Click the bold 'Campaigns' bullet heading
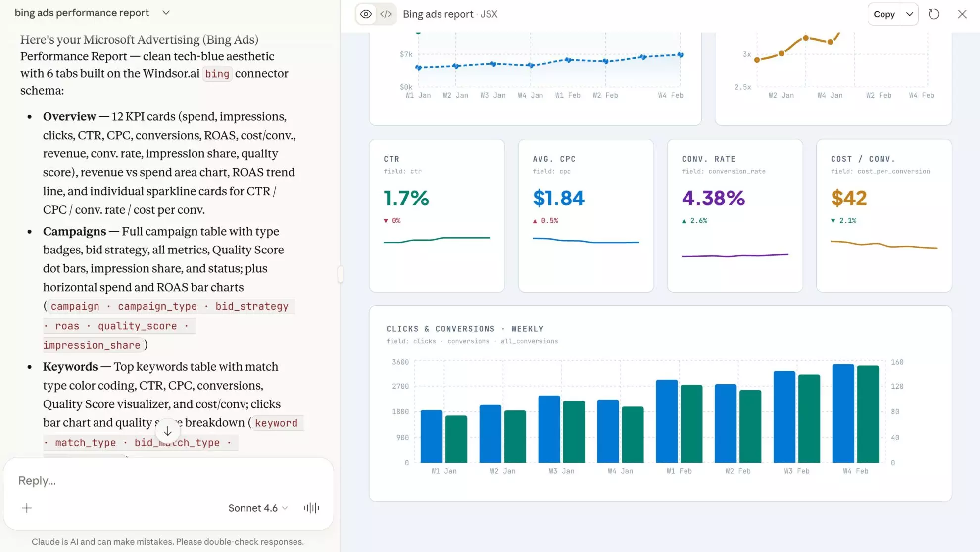 (74, 231)
